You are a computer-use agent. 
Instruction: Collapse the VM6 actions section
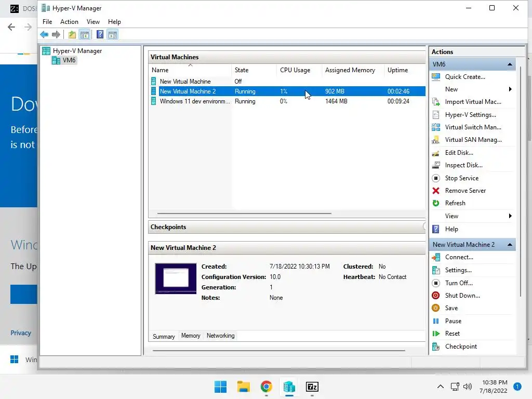[510, 64]
